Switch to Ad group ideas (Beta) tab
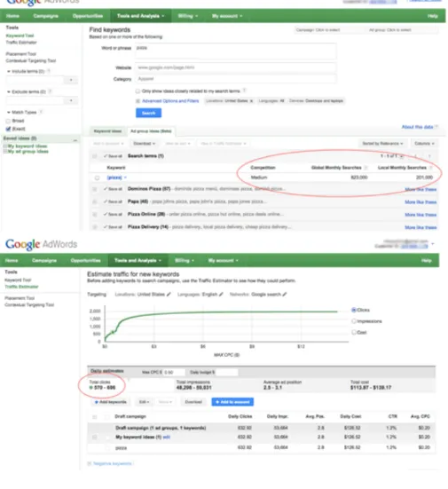The image size is (448, 489). coord(151,131)
